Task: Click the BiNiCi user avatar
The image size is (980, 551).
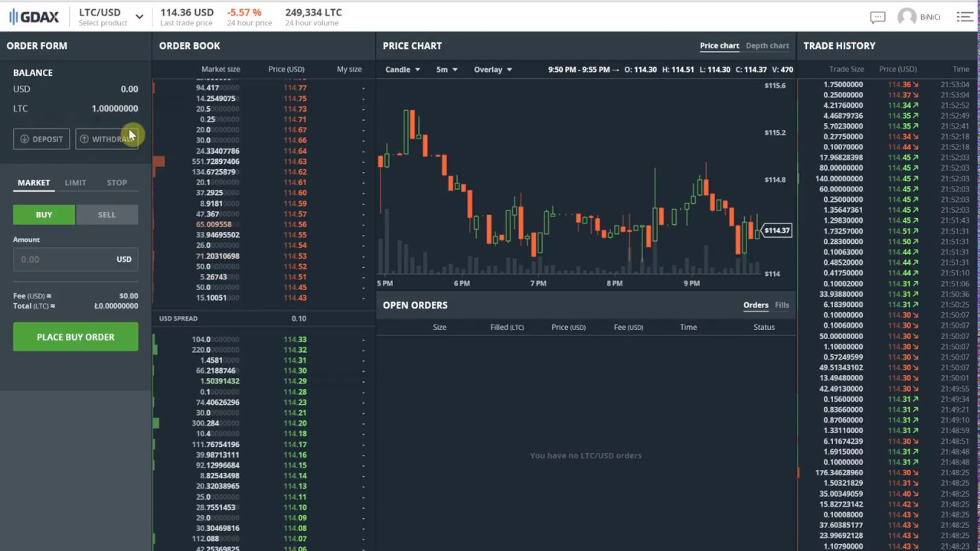Action: [x=907, y=17]
